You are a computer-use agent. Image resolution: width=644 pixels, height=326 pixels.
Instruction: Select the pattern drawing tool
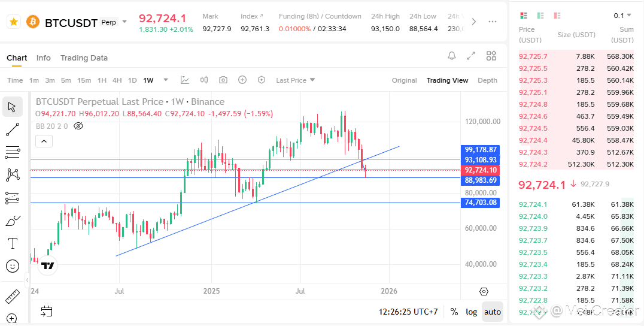[x=13, y=175]
